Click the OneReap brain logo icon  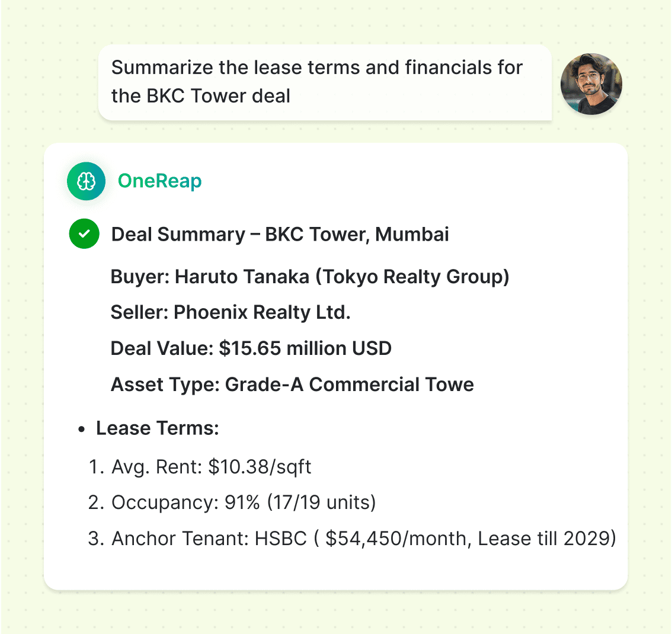click(x=86, y=181)
